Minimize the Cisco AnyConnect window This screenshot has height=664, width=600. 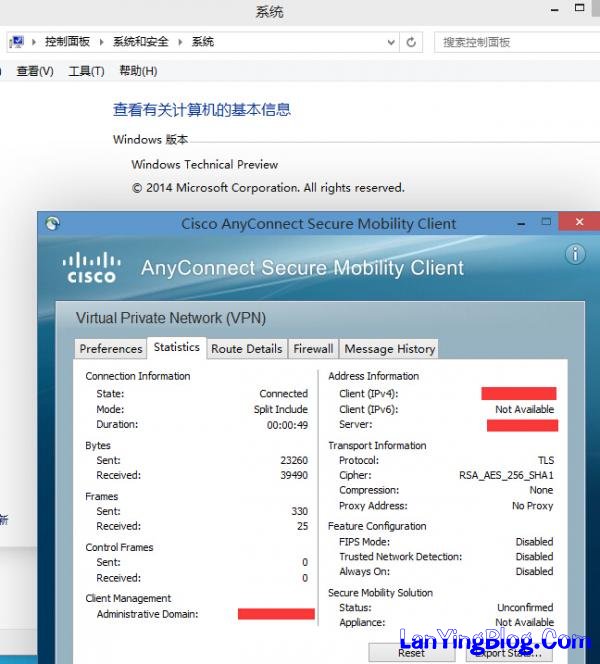521,223
